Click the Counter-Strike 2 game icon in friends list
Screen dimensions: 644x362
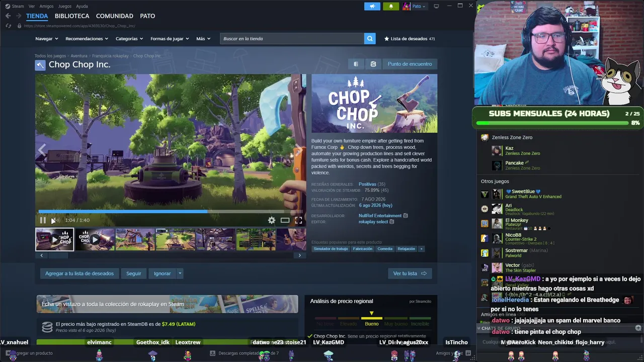(485, 238)
